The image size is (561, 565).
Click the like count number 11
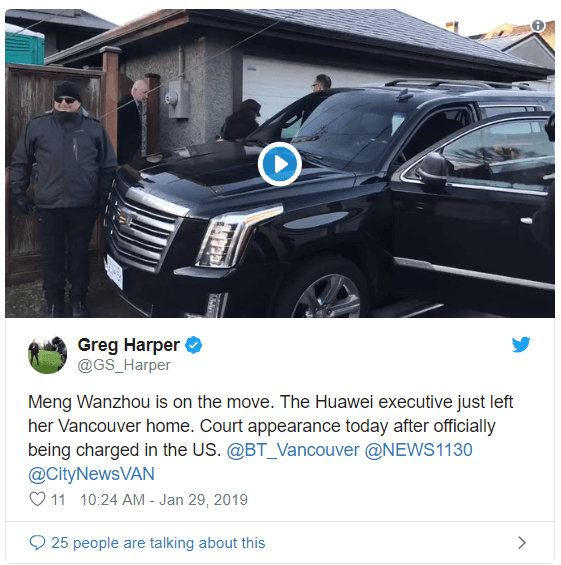(x=58, y=500)
